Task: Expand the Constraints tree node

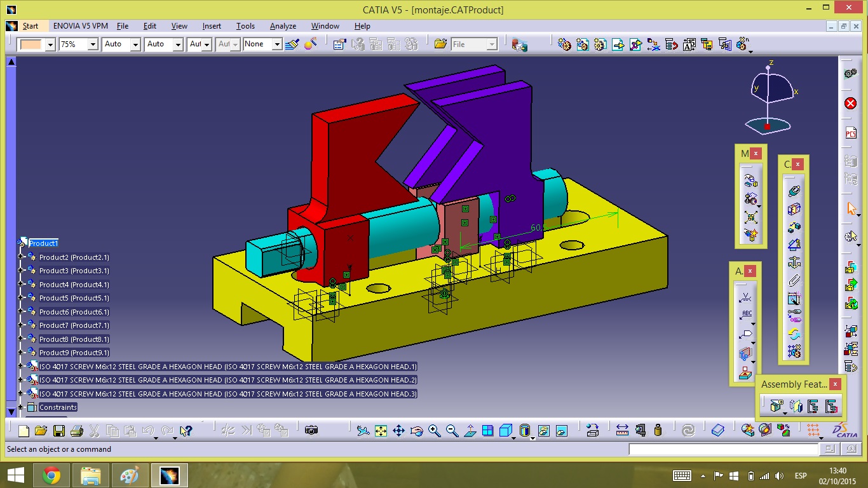Action: coord(21,407)
